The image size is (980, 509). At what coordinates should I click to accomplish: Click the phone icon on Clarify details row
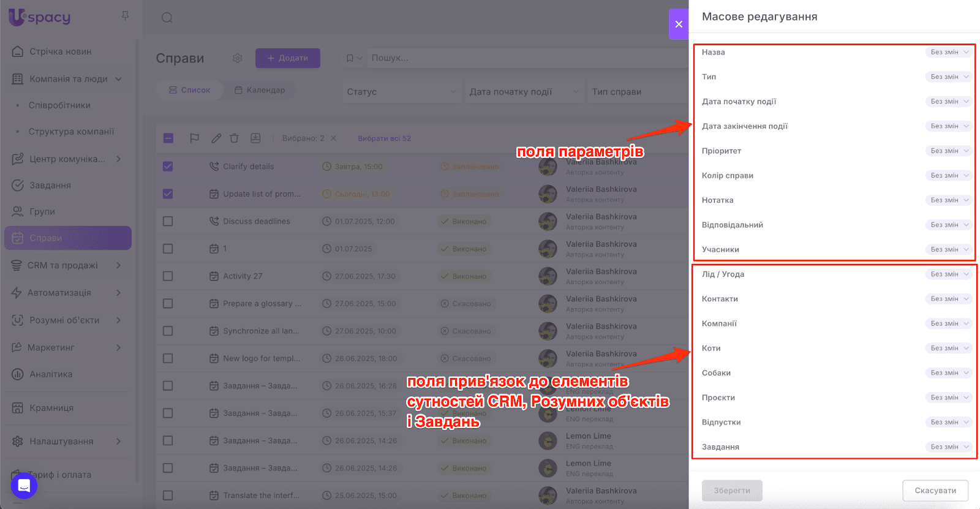pyautogui.click(x=214, y=167)
